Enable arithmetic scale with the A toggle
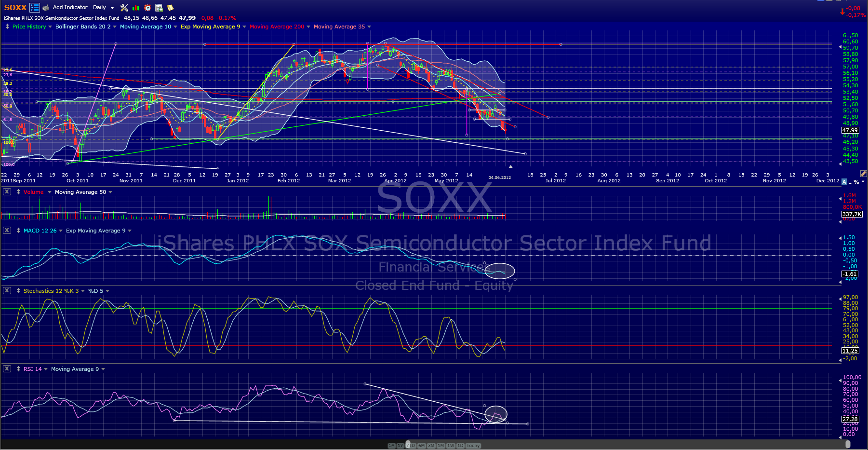The height and width of the screenshot is (450, 868). (x=844, y=182)
